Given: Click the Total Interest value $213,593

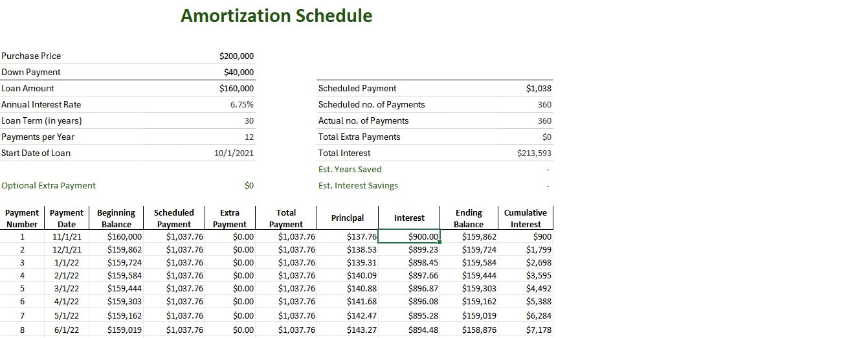Looking at the screenshot, I should 534,153.
